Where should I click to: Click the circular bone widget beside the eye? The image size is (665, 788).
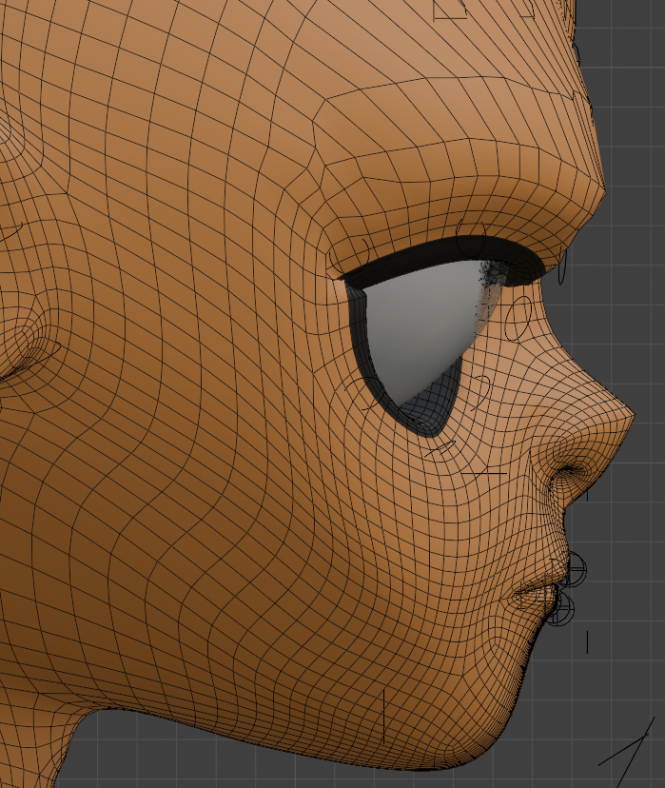pyautogui.click(x=519, y=318)
